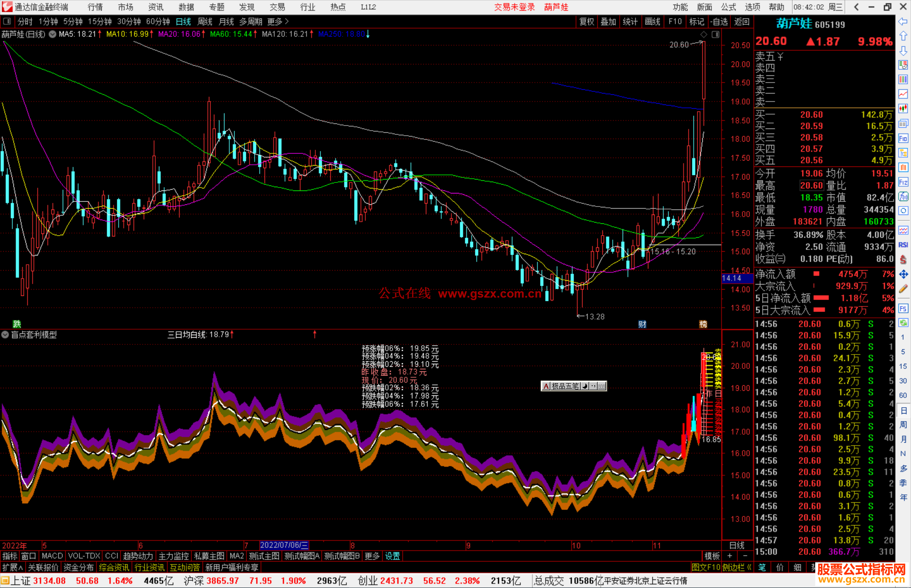The width and height of the screenshot is (911, 588).
Task: Click the four-way move arrows icon
Action: pyautogui.click(x=903, y=274)
